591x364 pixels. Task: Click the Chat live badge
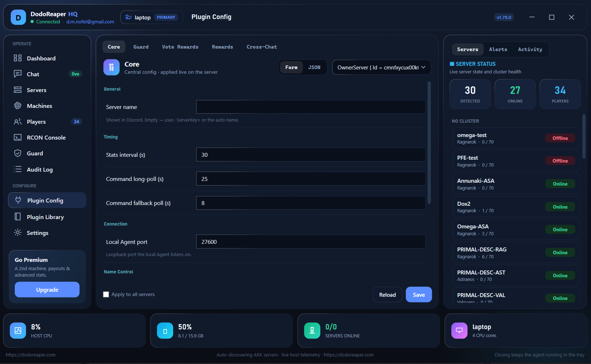(75, 74)
